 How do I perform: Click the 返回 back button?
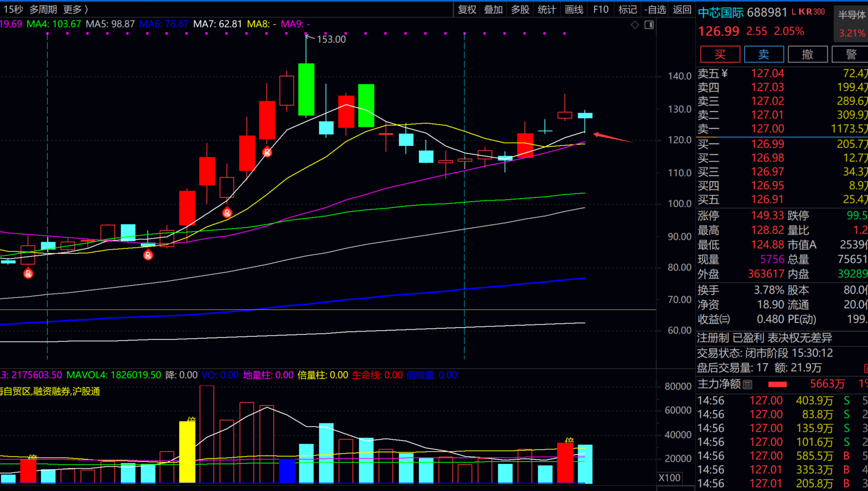tap(682, 9)
